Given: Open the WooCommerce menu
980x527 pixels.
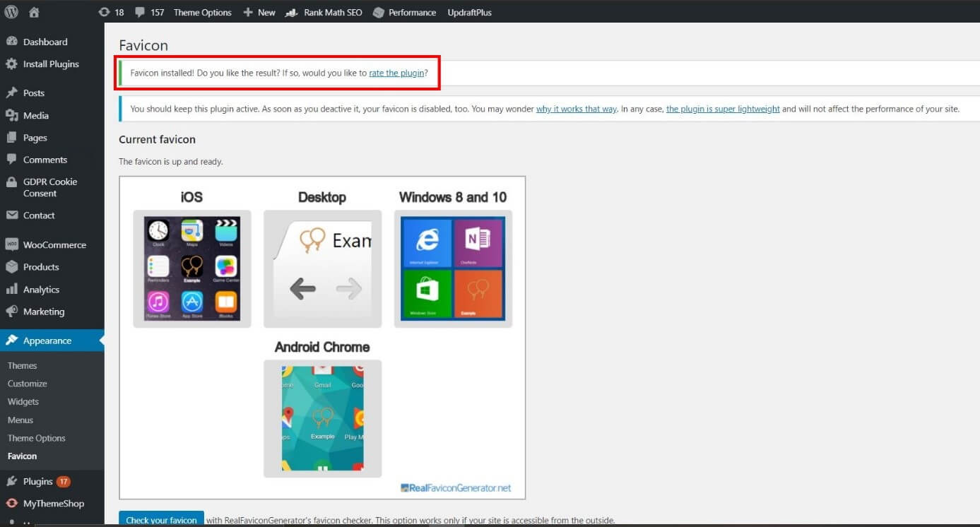Looking at the screenshot, I should point(54,245).
